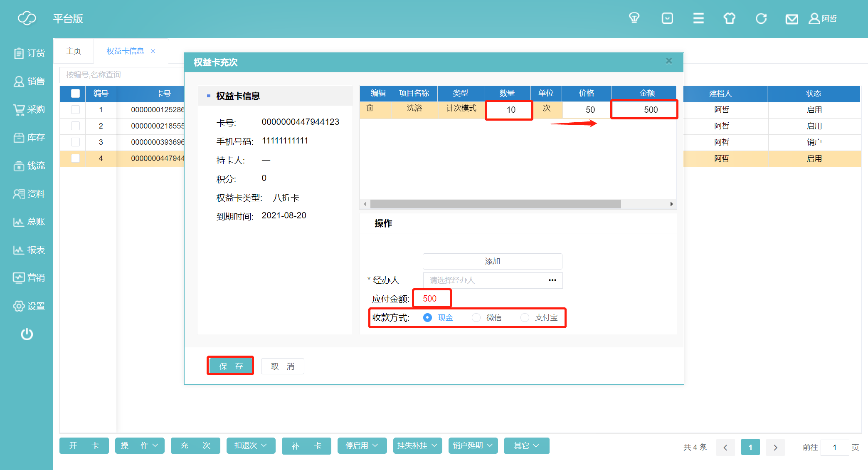Open 设置 settings in sidebar
This screenshot has width=868, height=470.
pos(29,306)
